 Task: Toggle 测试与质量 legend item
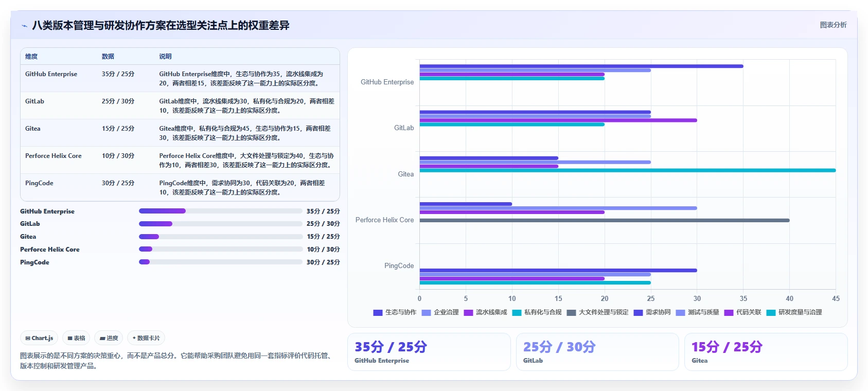click(x=697, y=312)
